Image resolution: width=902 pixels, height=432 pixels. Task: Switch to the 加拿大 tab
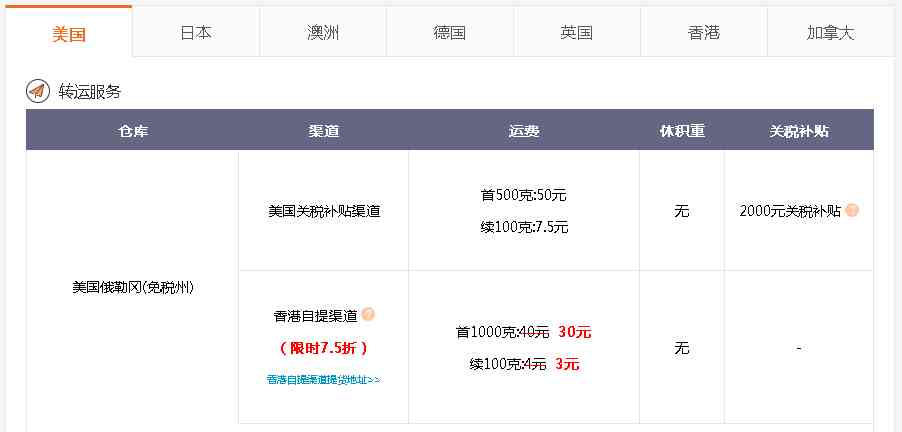tap(831, 33)
